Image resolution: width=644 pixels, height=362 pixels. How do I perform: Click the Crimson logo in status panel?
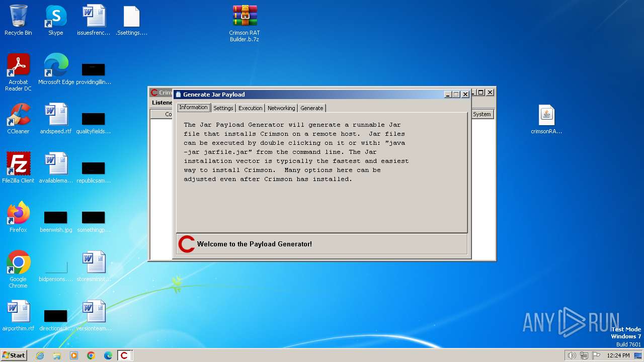[187, 244]
